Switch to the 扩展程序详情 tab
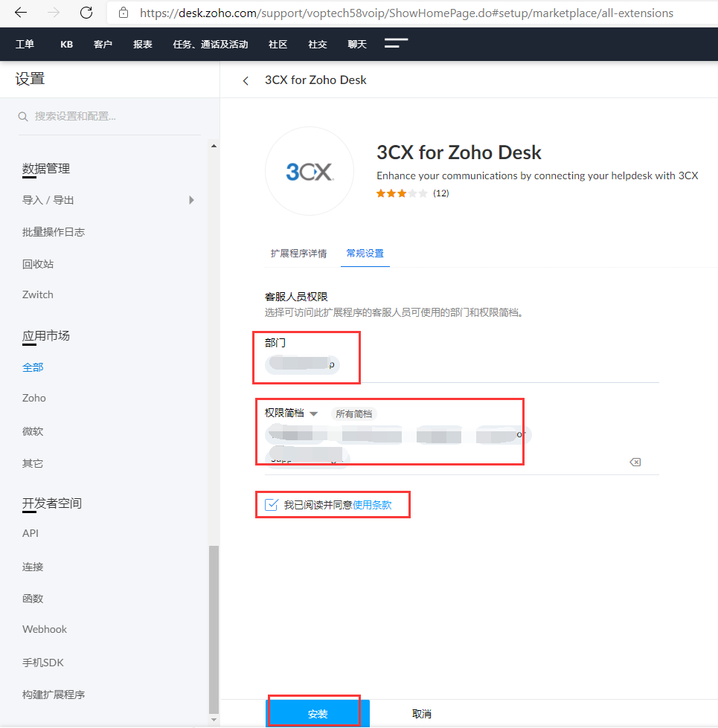This screenshot has width=718, height=728. [x=298, y=254]
